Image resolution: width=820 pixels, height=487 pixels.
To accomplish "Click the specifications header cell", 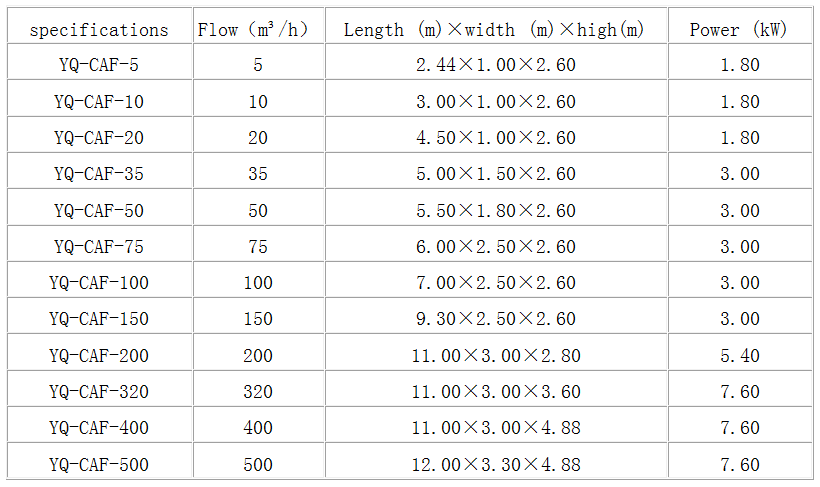I will point(99,29).
